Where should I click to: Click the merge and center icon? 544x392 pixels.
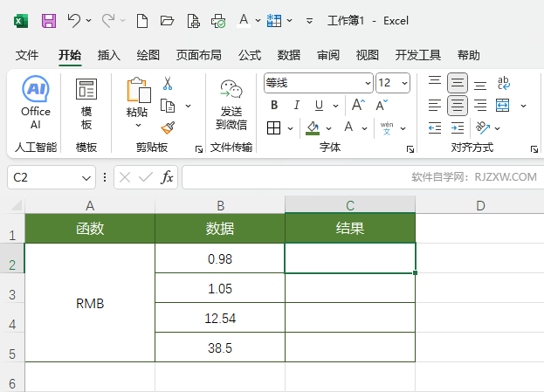(x=503, y=105)
